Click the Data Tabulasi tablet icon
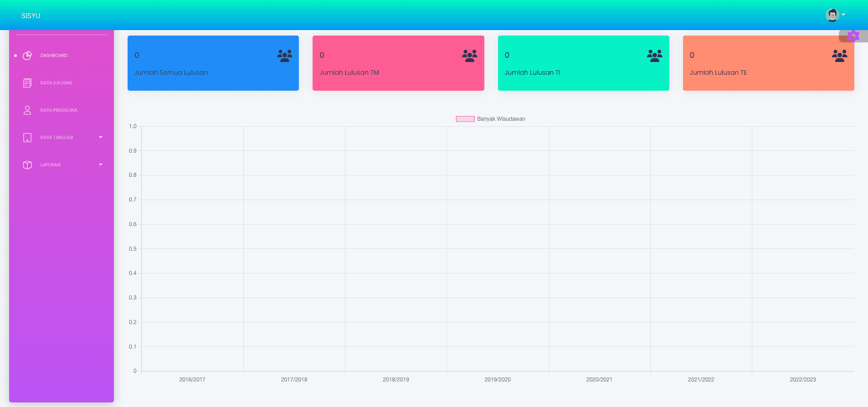This screenshot has height=407, width=868. point(27,138)
